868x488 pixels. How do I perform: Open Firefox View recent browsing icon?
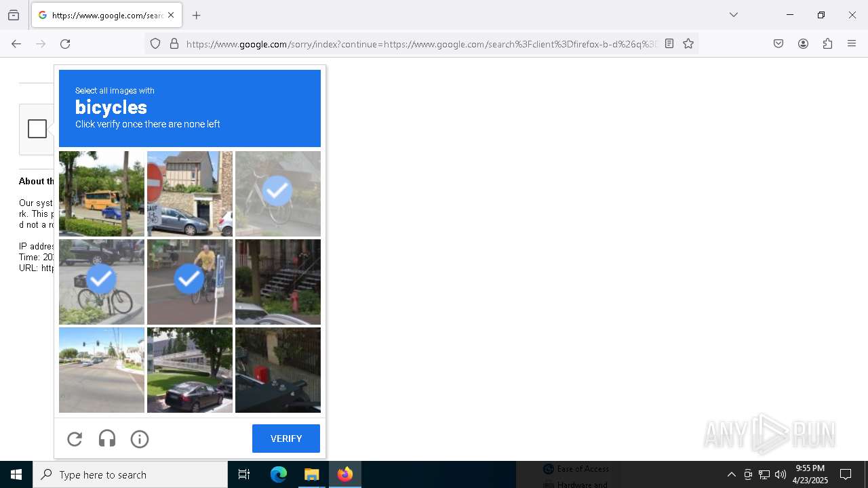pos(14,15)
